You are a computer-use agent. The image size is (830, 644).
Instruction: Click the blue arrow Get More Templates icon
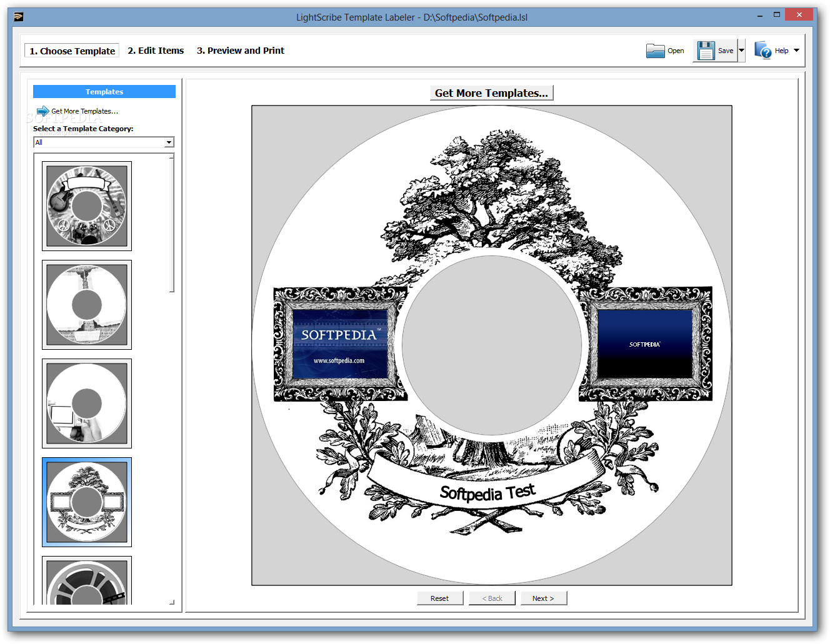(43, 111)
